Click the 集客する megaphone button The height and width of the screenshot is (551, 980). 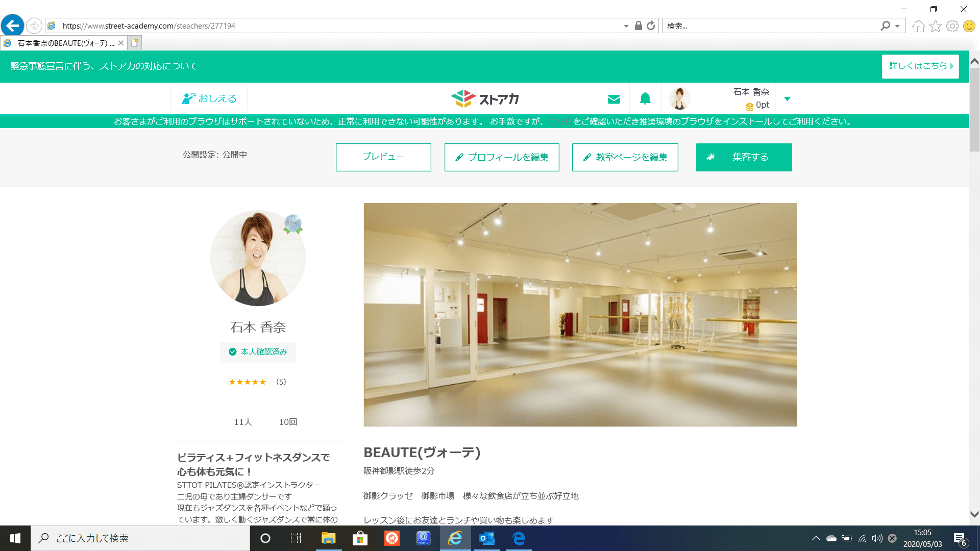click(744, 157)
